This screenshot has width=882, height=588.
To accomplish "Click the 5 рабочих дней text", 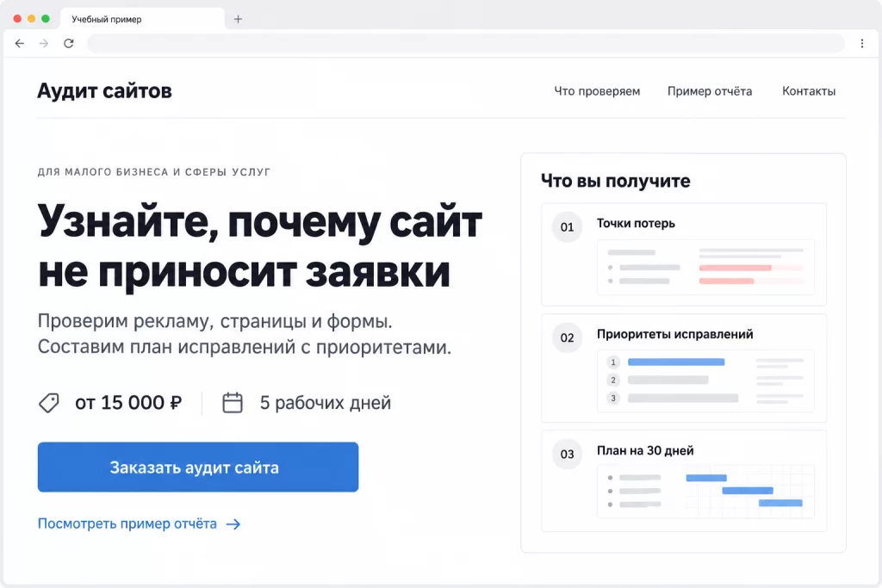I will (x=325, y=403).
